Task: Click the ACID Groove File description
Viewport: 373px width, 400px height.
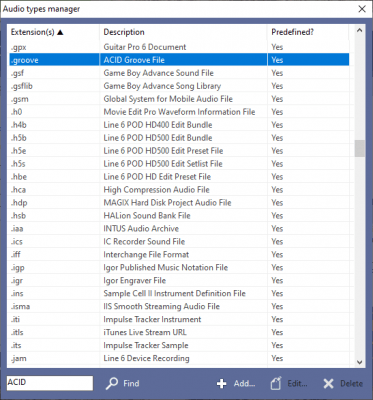Action: (x=134, y=60)
